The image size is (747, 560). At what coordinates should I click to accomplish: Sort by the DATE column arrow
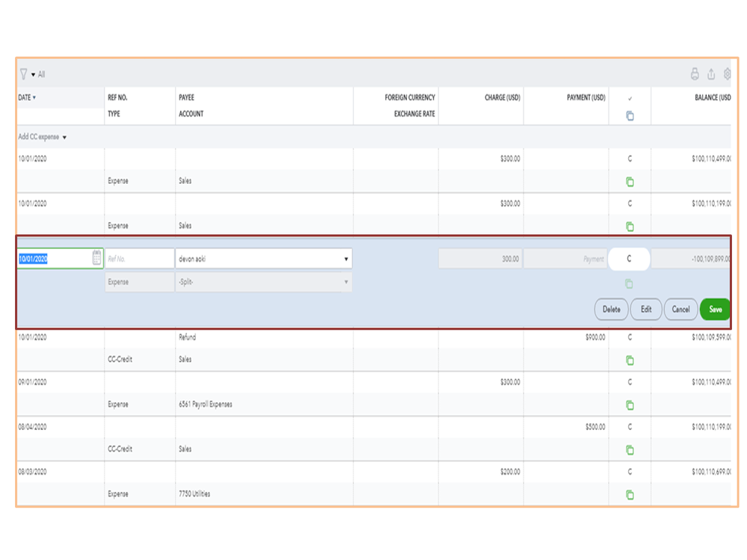click(34, 97)
